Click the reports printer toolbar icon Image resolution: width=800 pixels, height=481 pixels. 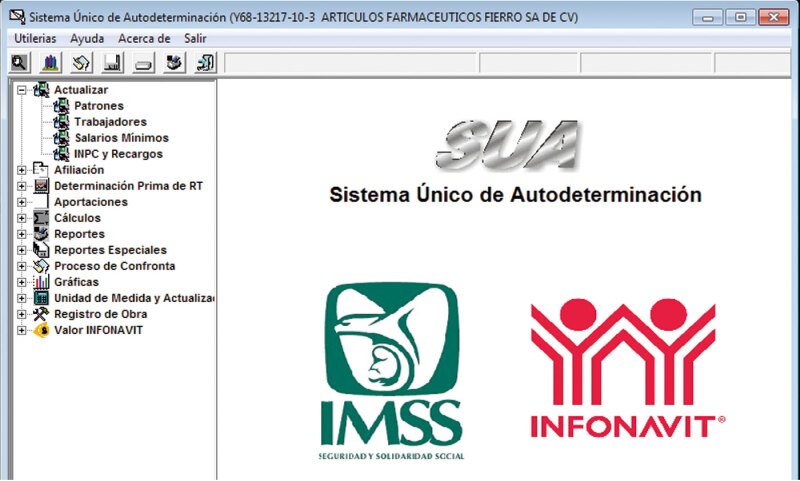coord(174,63)
